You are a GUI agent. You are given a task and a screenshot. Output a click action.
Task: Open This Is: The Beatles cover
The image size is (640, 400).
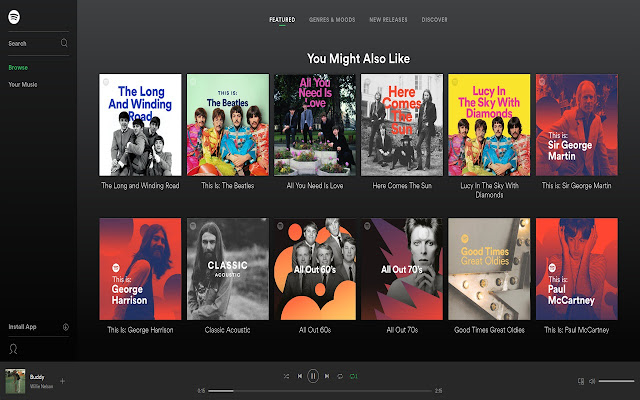click(x=228, y=125)
